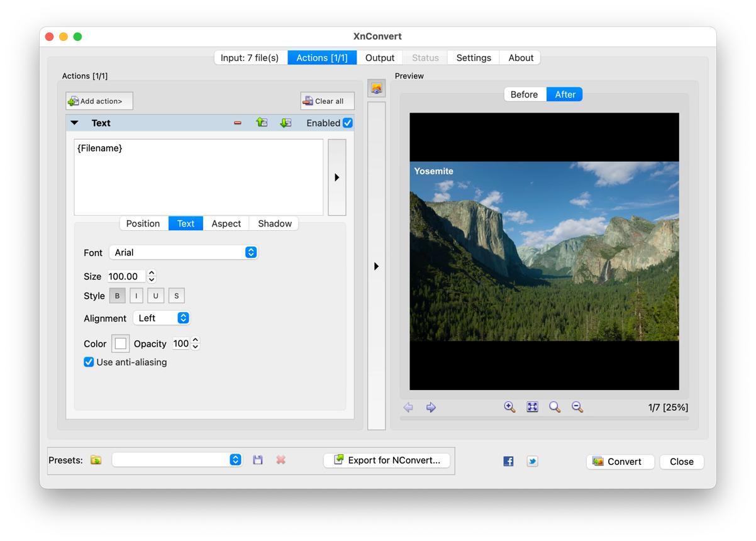
Task: Remove the Text action with the red minus icon
Action: pos(238,123)
